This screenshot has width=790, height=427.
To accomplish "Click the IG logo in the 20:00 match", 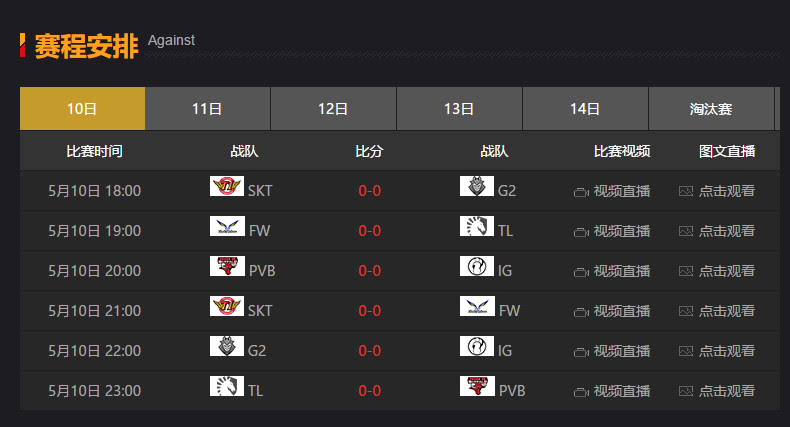I will point(477,266).
